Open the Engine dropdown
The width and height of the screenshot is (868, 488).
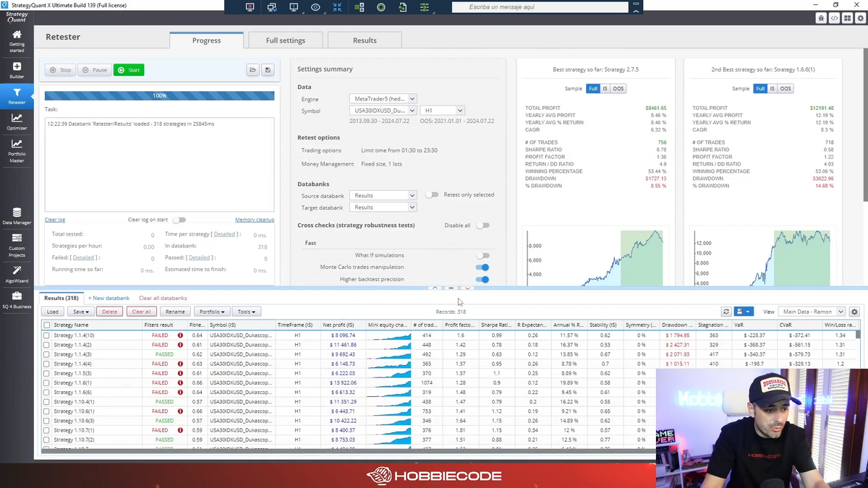coord(383,99)
